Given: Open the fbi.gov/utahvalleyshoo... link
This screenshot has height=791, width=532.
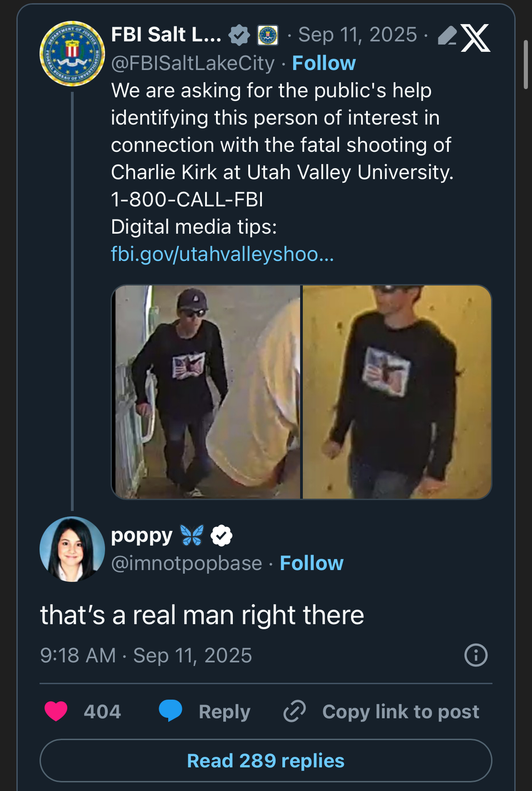Looking at the screenshot, I should tap(222, 254).
